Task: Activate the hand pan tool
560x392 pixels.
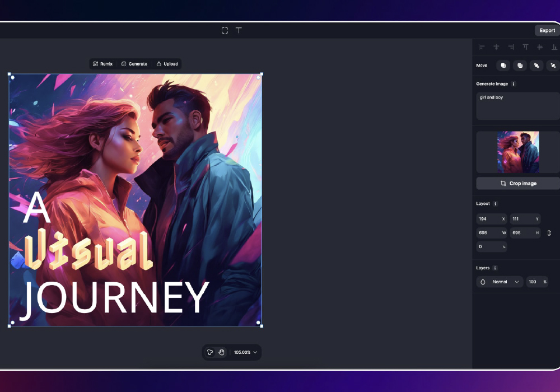Action: pyautogui.click(x=222, y=352)
